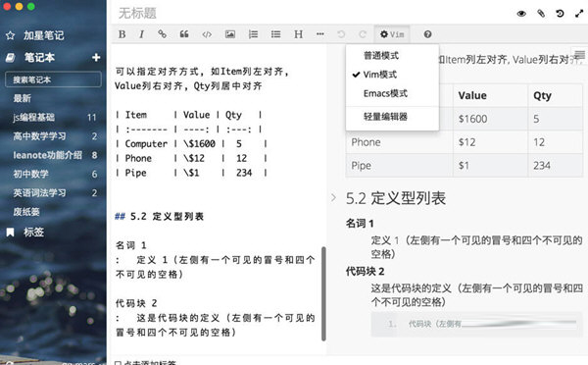The image size is (588, 365).
Task: Open the 初中数学 notebook
Action: tap(30, 174)
